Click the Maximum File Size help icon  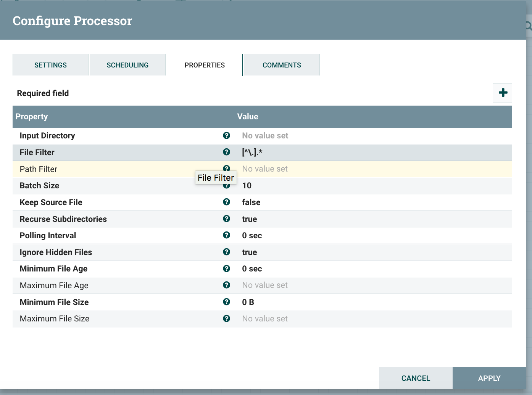226,319
